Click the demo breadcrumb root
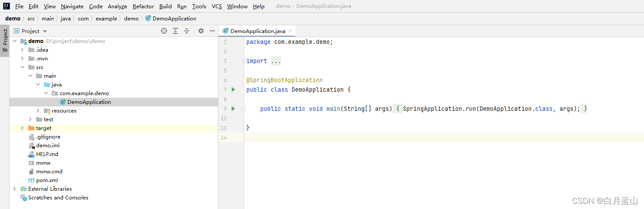Image resolution: width=644 pixels, height=209 pixels. [13, 19]
